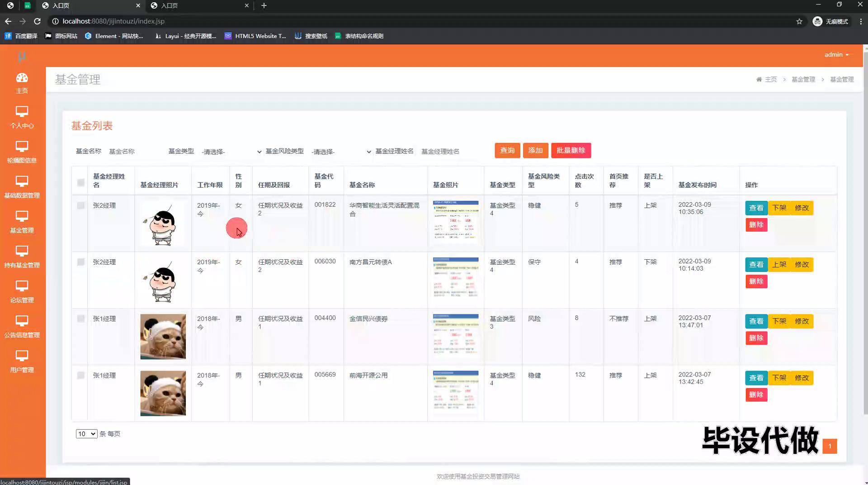Click the 批量删除 batch delete button
Image resolution: width=868 pixels, height=485 pixels.
pyautogui.click(x=571, y=150)
